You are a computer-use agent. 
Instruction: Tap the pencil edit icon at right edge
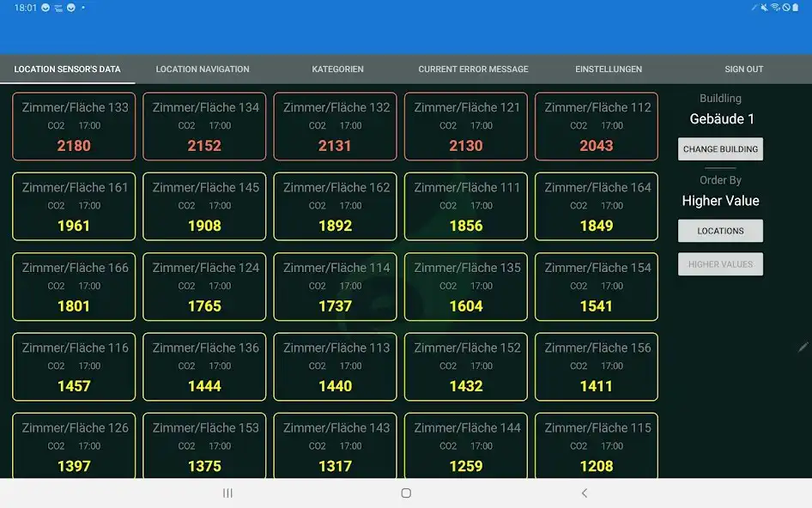[x=803, y=347]
